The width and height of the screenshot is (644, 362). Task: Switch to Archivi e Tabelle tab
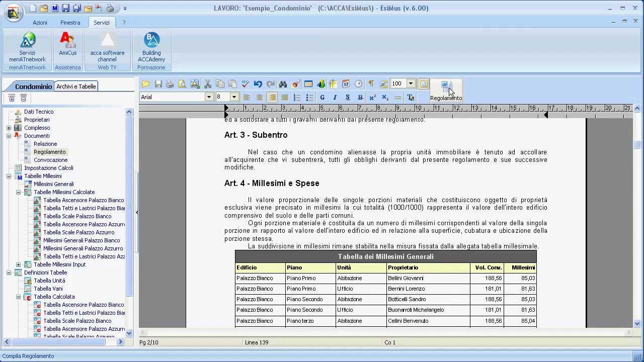coord(76,86)
